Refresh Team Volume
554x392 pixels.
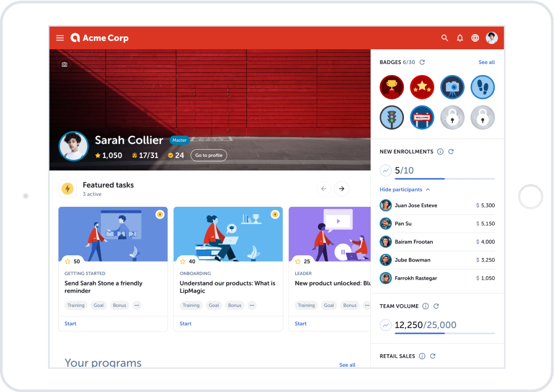click(x=436, y=306)
